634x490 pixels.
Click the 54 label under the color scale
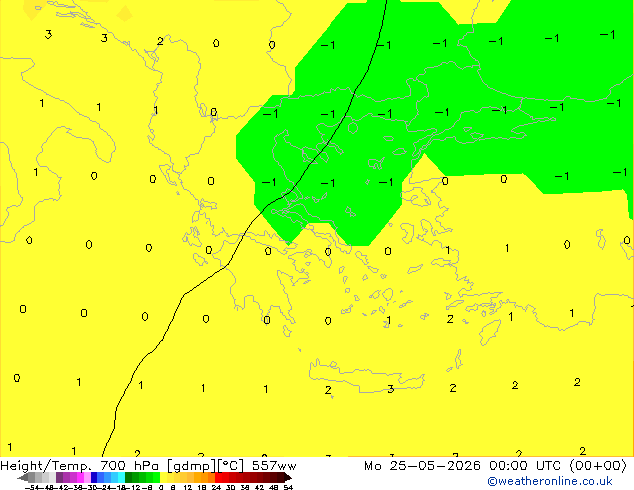point(288,487)
